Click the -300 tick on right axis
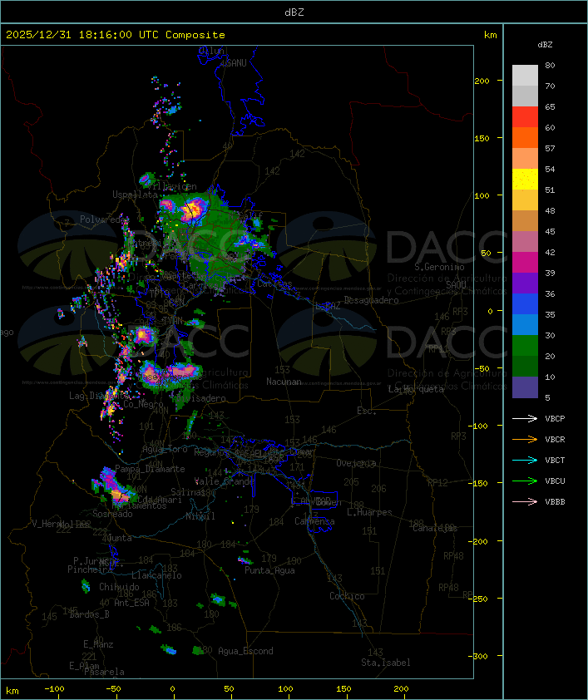 (480, 656)
